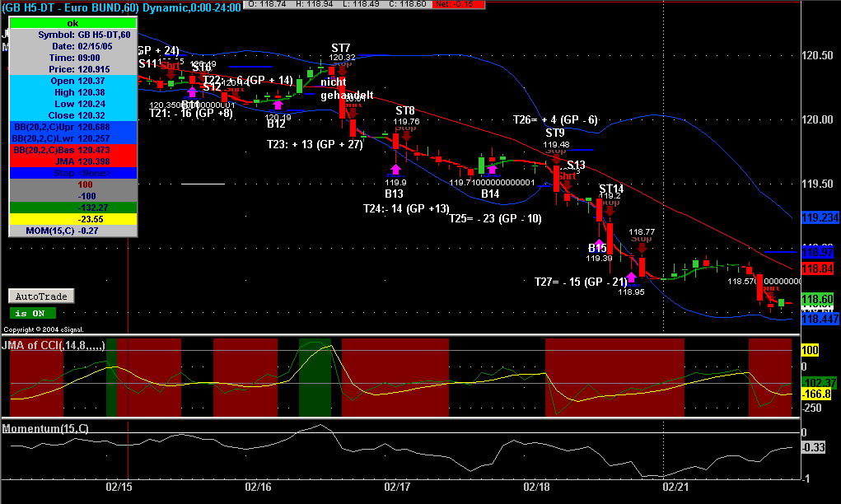Click the green '-132.27' value row
The image size is (841, 504).
(x=73, y=208)
